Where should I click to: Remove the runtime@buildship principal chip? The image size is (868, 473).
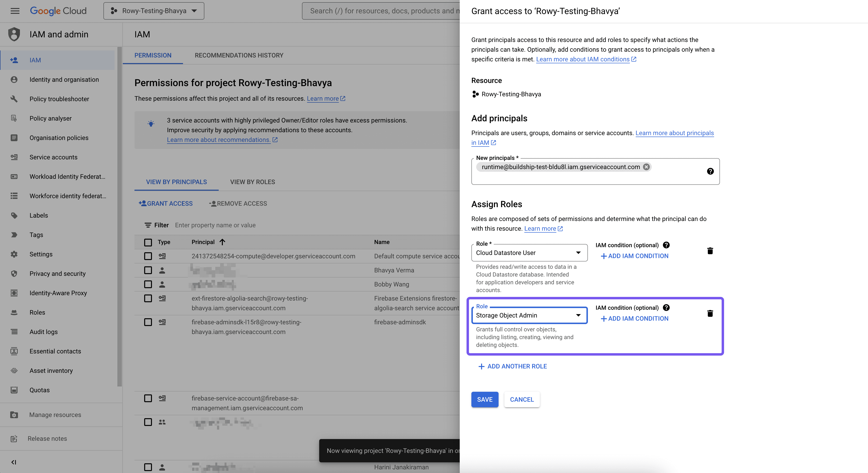click(646, 167)
